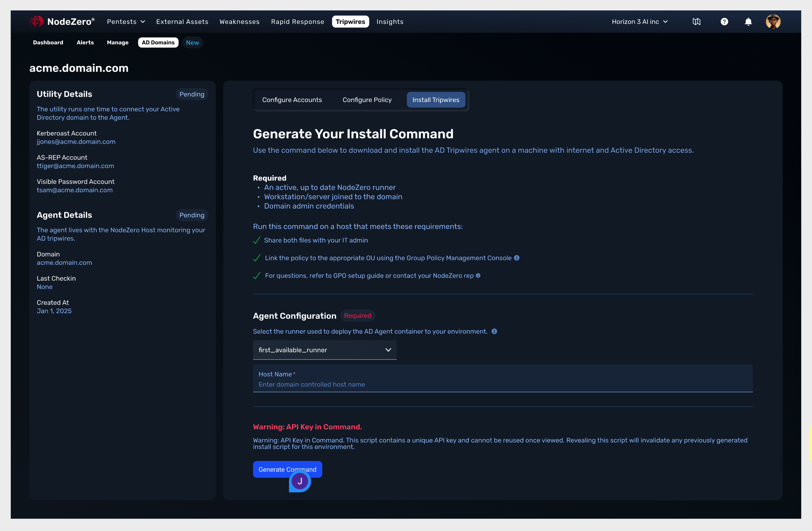Screen dimensions: 812x531
Task: Click info icon next to runner description
Action: coord(494,331)
